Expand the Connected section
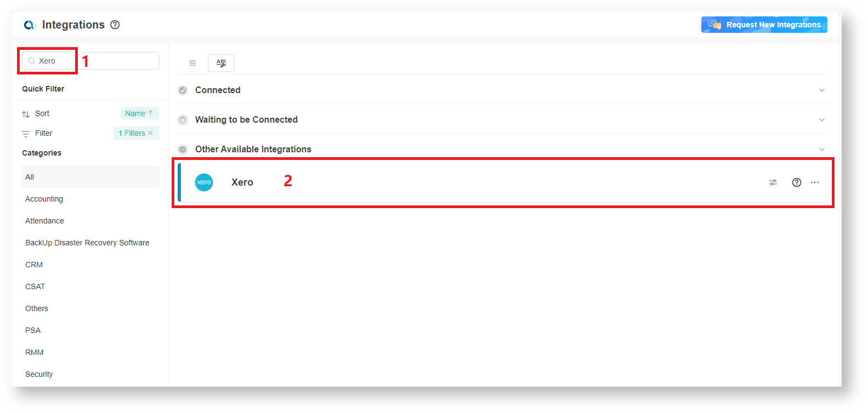The image size is (868, 413). [x=821, y=90]
